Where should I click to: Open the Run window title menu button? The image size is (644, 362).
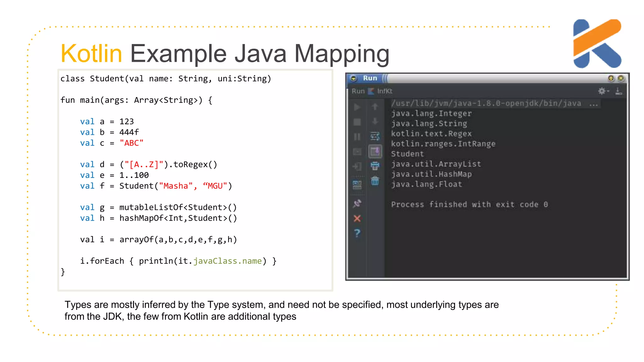click(x=353, y=78)
